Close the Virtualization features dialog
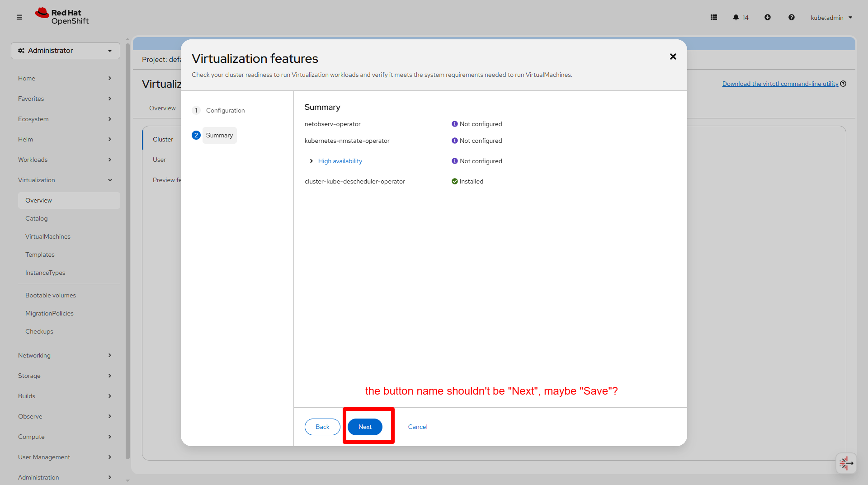 click(673, 57)
